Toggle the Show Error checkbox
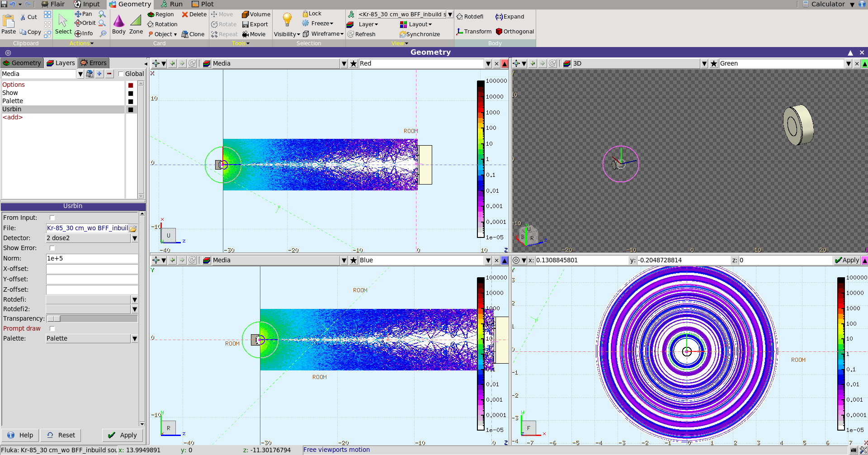Image resolution: width=868 pixels, height=455 pixels. tap(52, 248)
